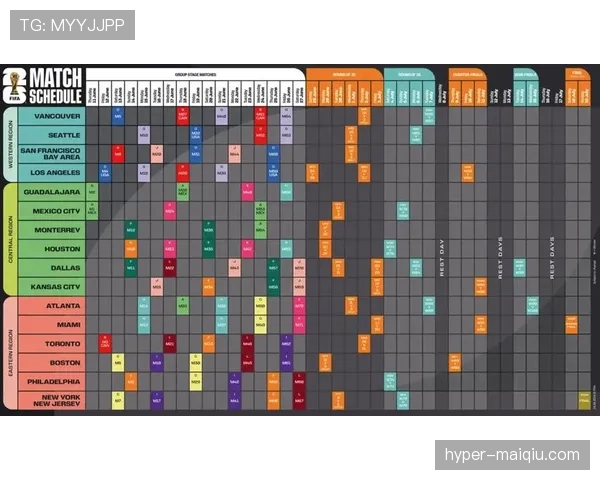Click the FIFA 26 trophy logo
Viewport: 600px width, 480px height.
tap(15, 87)
